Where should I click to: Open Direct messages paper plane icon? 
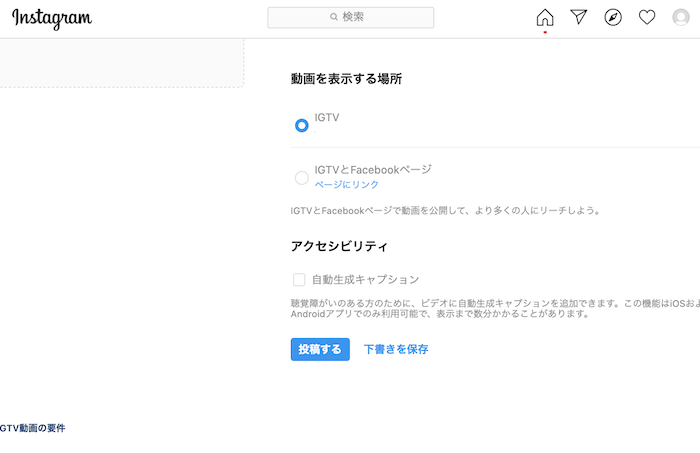pyautogui.click(x=579, y=17)
